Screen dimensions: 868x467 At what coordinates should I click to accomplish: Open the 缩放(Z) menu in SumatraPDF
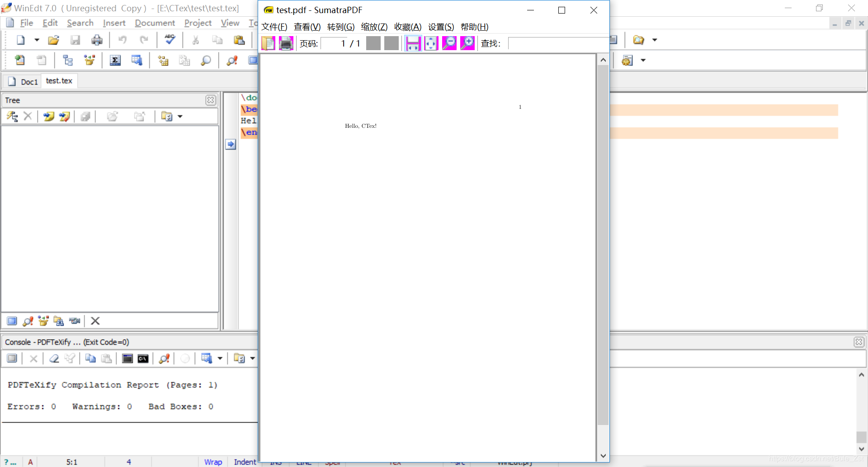374,27
